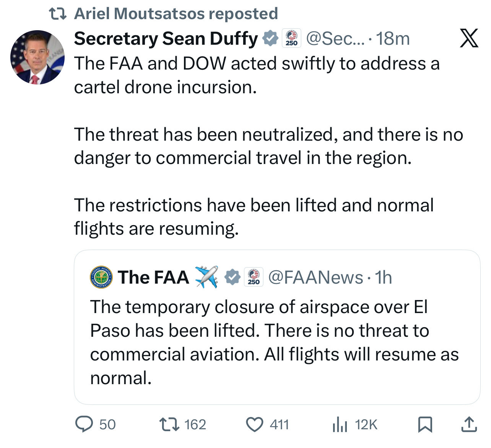Bookmark this post
The image size is (491, 448).
(x=425, y=425)
